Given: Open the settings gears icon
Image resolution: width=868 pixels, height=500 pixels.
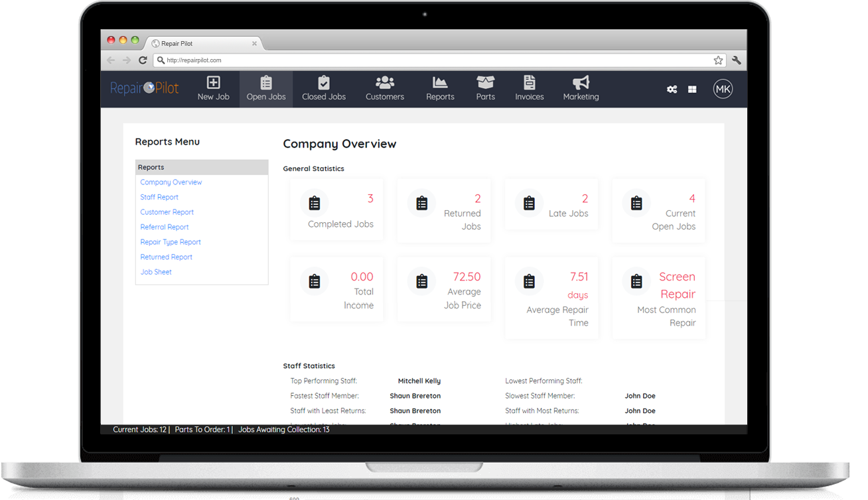Looking at the screenshot, I should pyautogui.click(x=672, y=89).
